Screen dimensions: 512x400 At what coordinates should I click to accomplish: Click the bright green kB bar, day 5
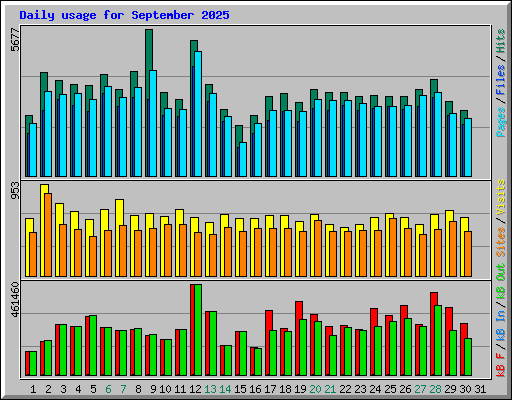[x=93, y=346]
